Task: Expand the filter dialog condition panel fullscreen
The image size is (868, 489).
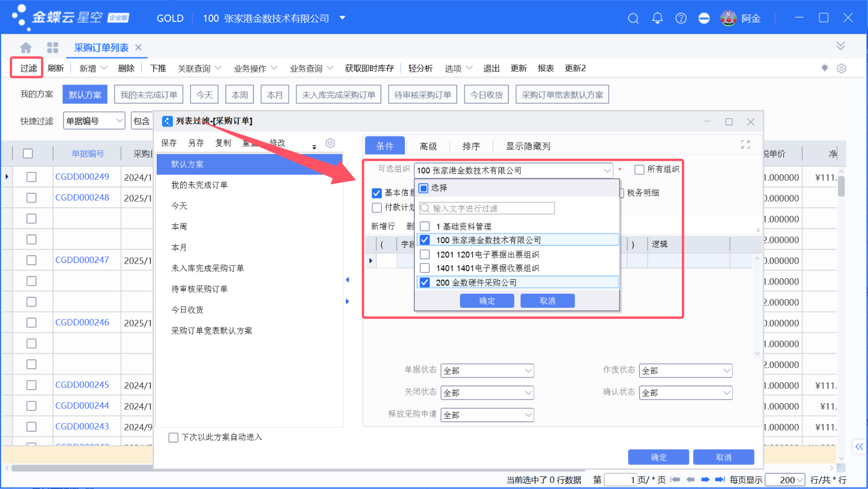Action: pyautogui.click(x=745, y=145)
